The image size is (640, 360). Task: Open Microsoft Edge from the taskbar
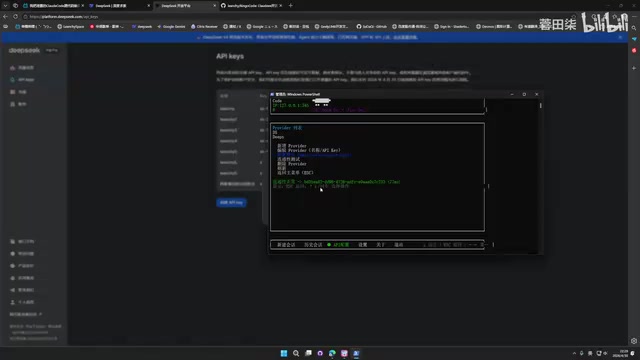coord(332,353)
